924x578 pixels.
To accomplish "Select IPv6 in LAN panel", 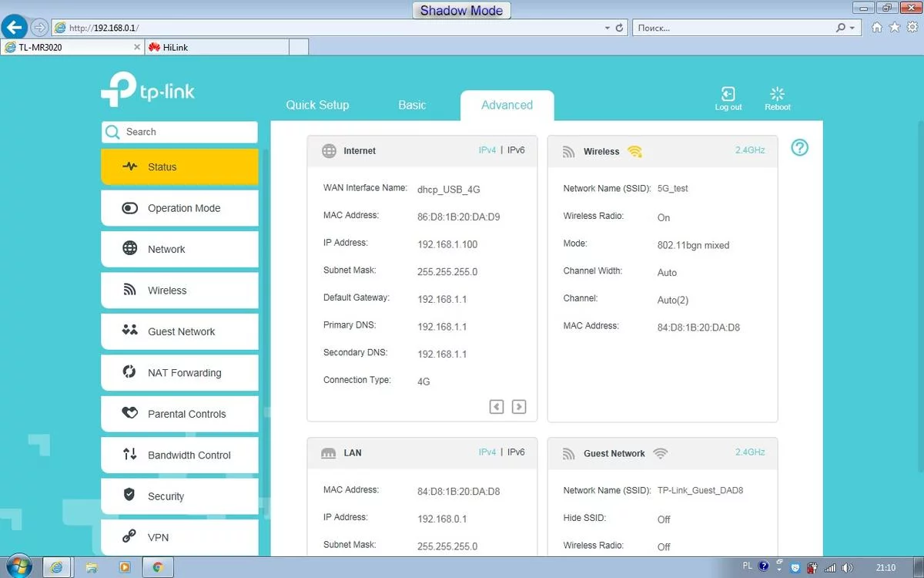I will coord(516,452).
